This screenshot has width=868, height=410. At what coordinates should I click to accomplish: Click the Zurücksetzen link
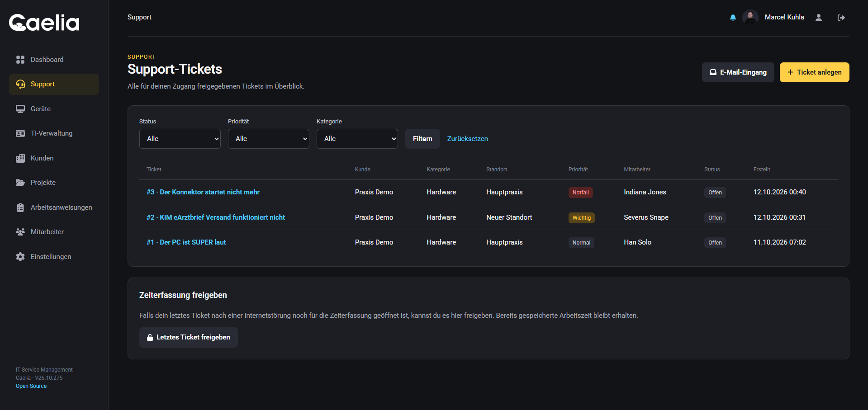click(468, 139)
